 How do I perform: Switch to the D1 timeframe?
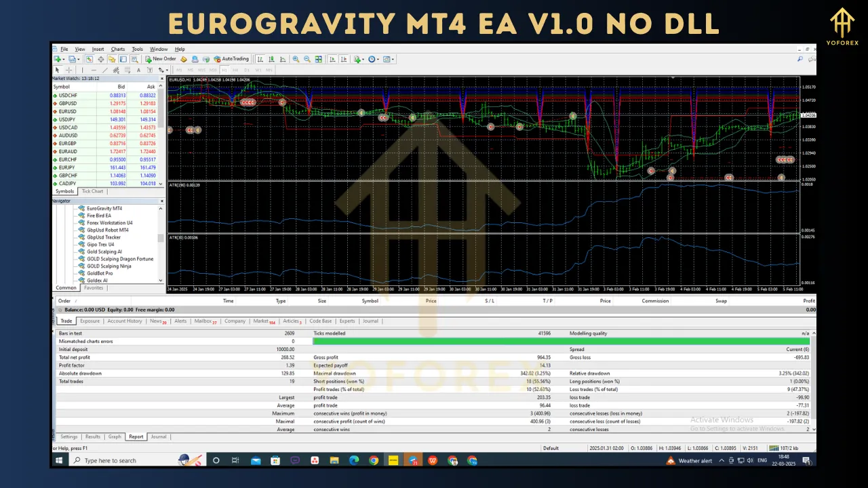(247, 70)
